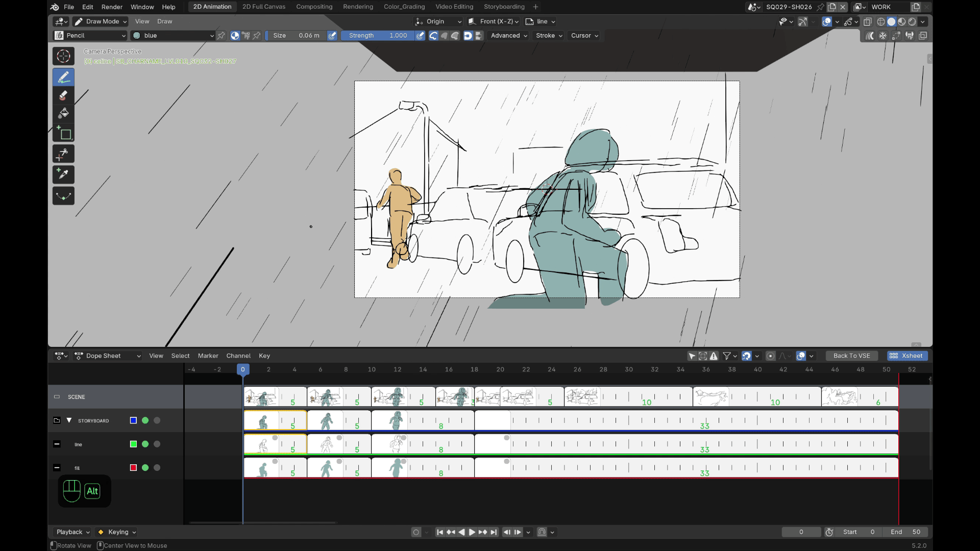Viewport: 980px width, 551px height.
Task: Click the Size 0.06 m slider
Action: [297, 36]
